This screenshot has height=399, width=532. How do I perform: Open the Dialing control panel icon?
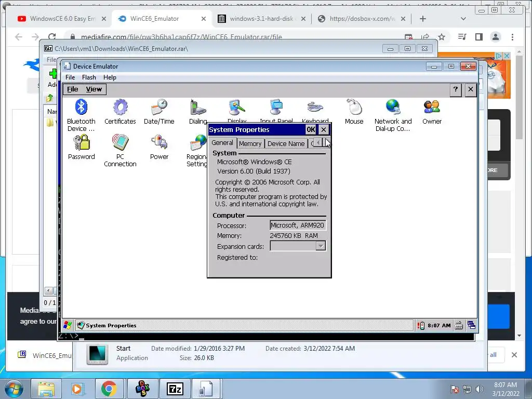tap(198, 112)
